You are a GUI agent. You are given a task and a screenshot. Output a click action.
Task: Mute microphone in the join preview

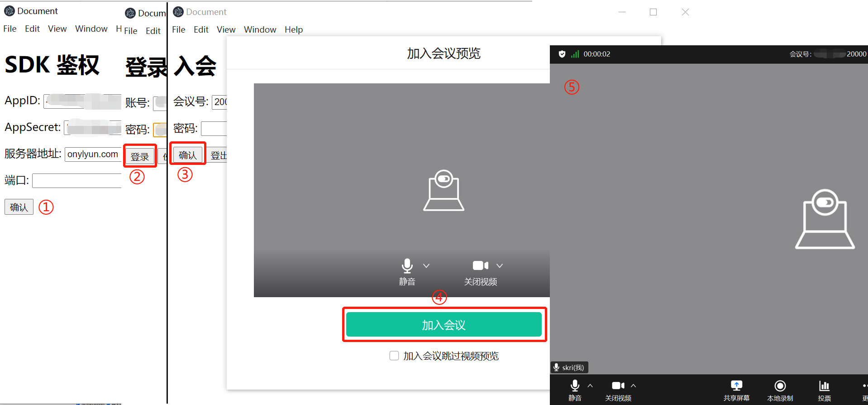[x=407, y=272]
